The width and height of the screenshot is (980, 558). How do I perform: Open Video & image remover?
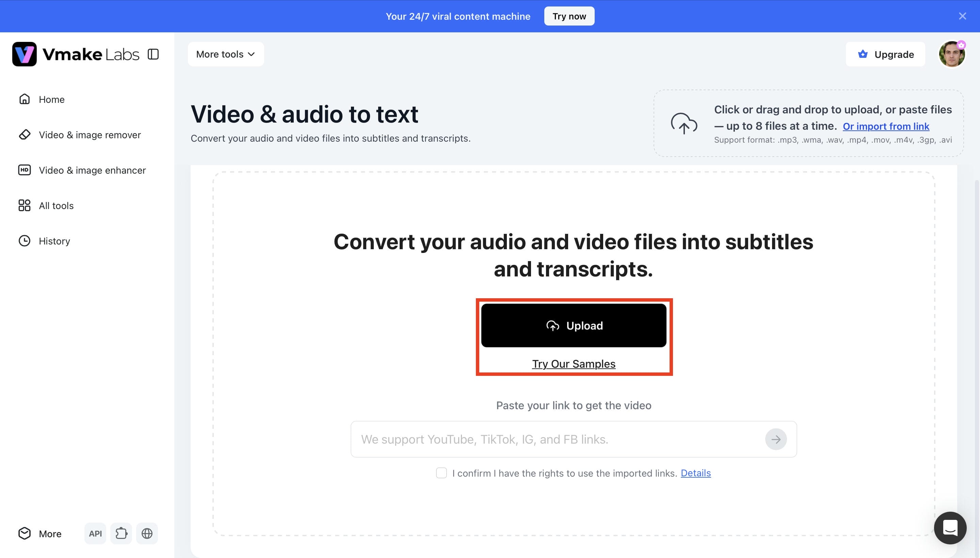pyautogui.click(x=80, y=134)
